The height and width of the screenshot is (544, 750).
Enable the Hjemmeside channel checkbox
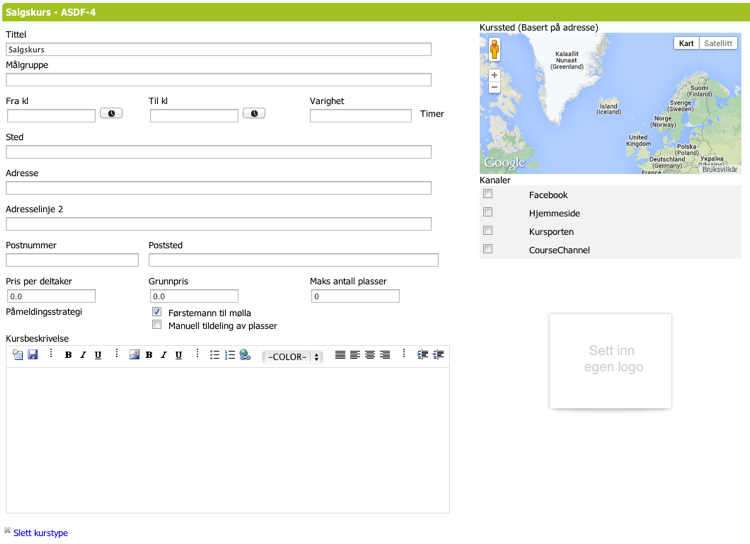point(488,212)
